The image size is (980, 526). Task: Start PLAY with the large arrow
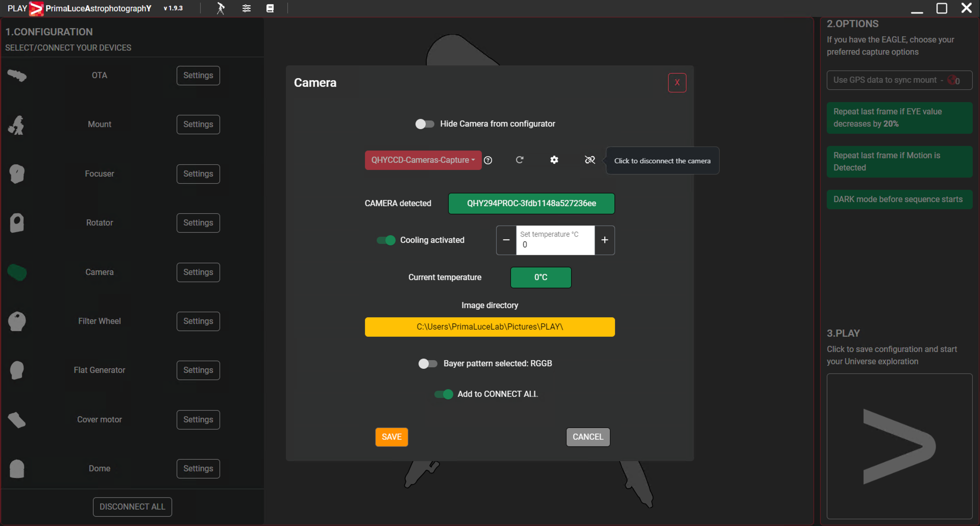click(899, 446)
